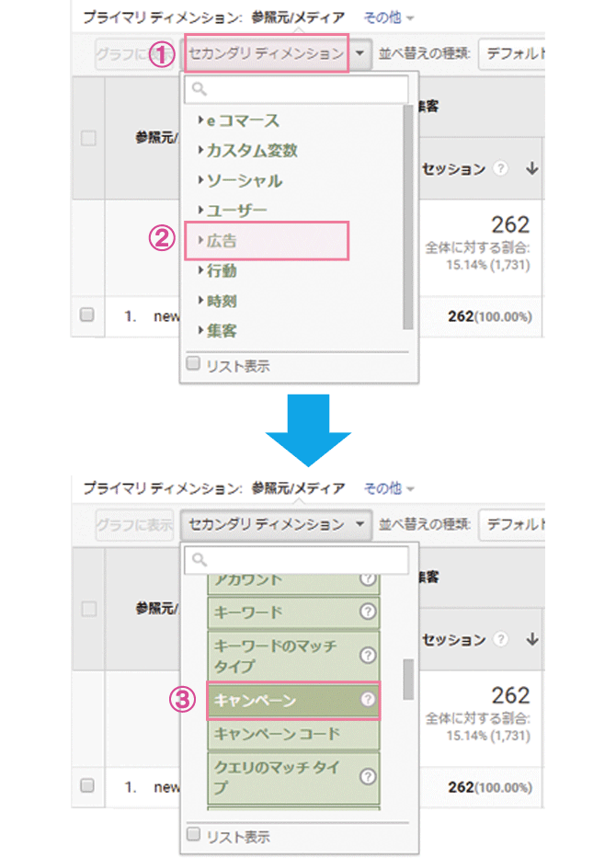This screenshot has height=858, width=616.
Task: Click 262(100.00%) cell in upper screenshot
Action: pyautogui.click(x=490, y=316)
